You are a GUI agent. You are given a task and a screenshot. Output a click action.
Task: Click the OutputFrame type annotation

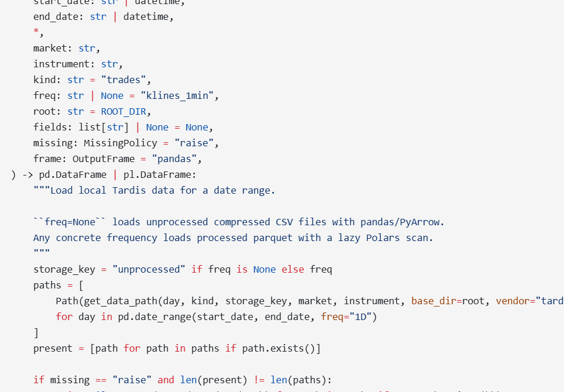click(x=104, y=159)
